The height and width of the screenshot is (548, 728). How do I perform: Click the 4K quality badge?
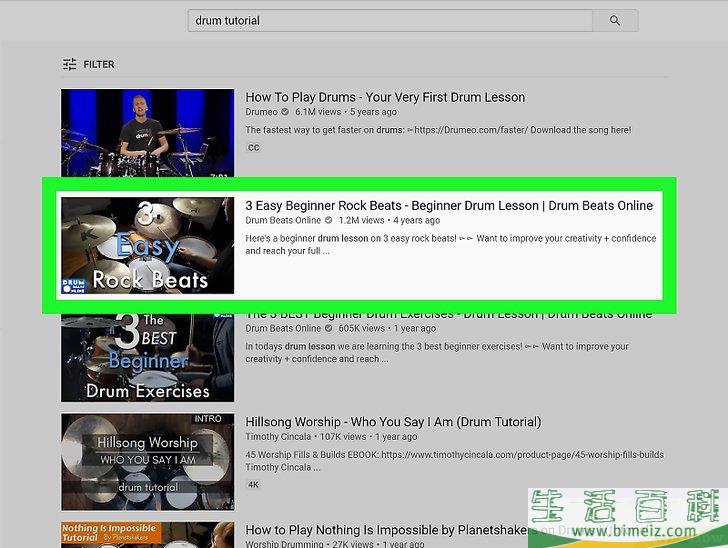point(253,485)
